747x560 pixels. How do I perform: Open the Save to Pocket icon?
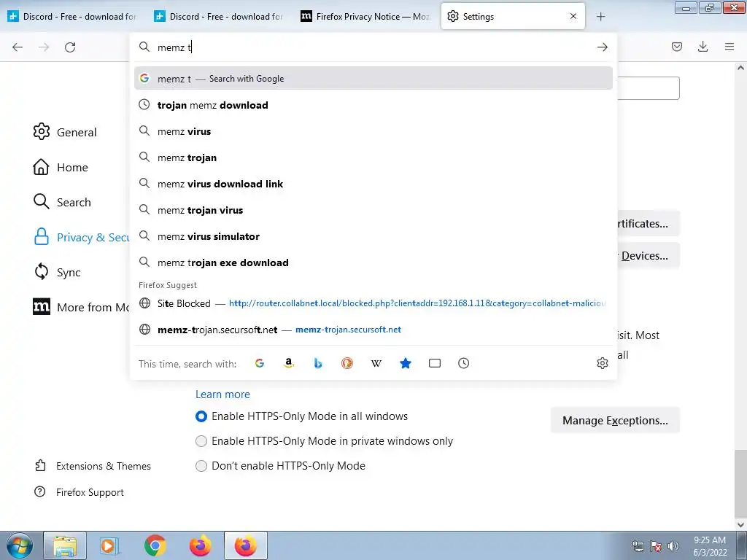point(676,47)
